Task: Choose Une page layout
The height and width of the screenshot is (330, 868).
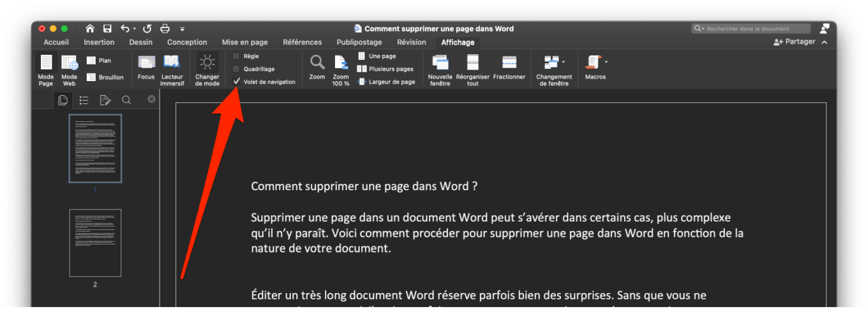Action: [377, 56]
